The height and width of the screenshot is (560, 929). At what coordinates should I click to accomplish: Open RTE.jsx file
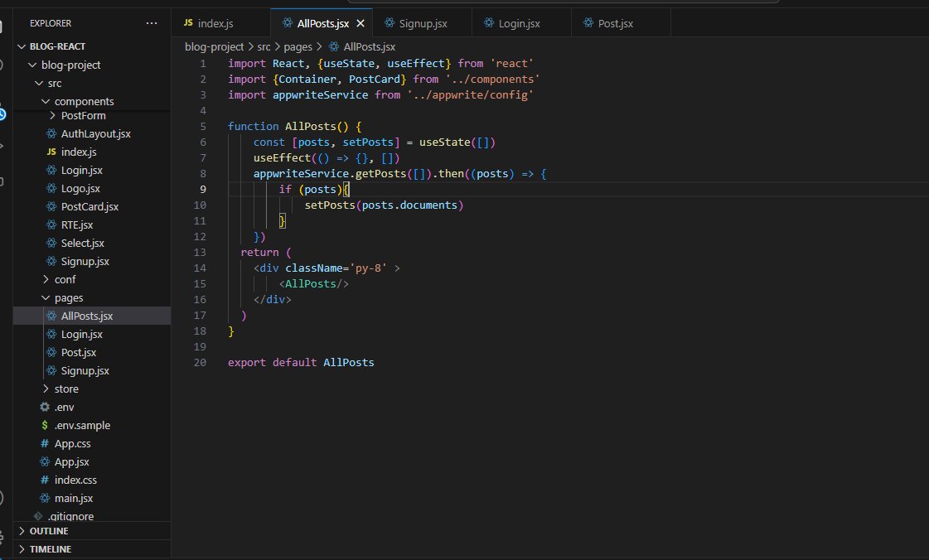[x=92, y=225]
